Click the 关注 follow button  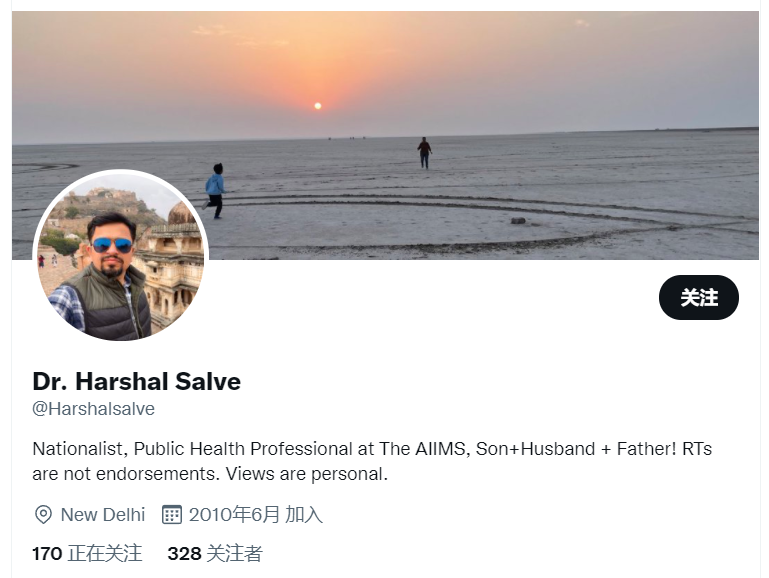click(x=698, y=298)
